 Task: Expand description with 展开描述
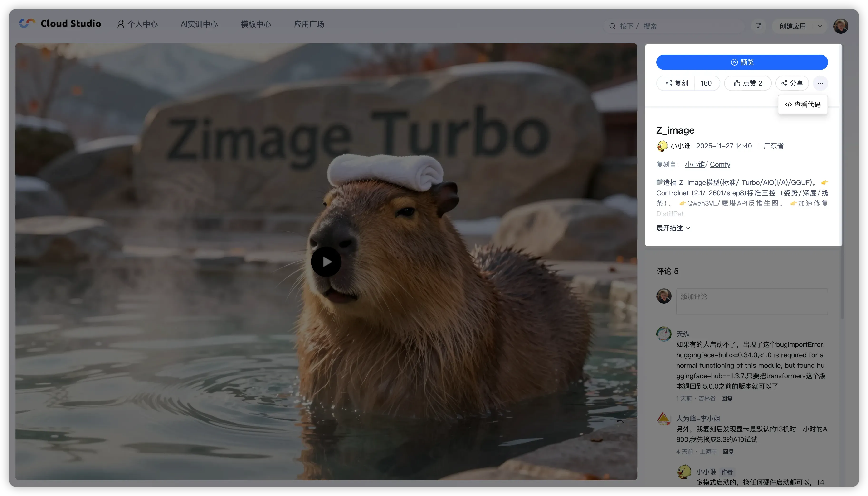pyautogui.click(x=673, y=228)
